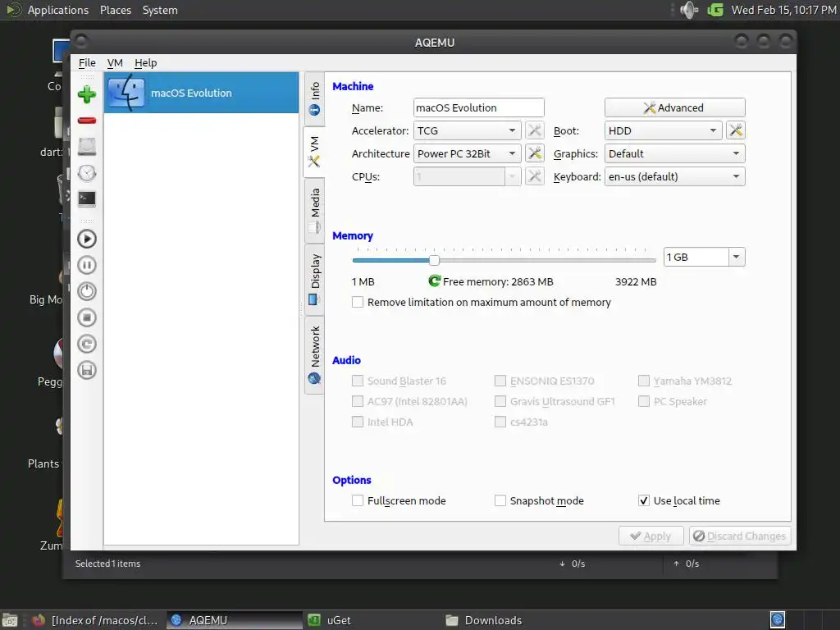The height and width of the screenshot is (630, 840).
Task: Enable Fullscreen mode option
Action: tap(358, 500)
